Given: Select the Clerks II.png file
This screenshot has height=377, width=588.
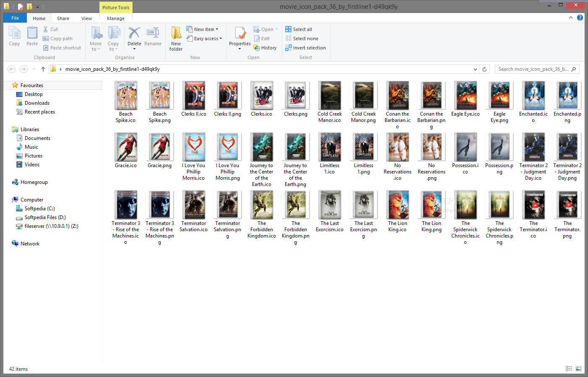Looking at the screenshot, I should point(228,99).
